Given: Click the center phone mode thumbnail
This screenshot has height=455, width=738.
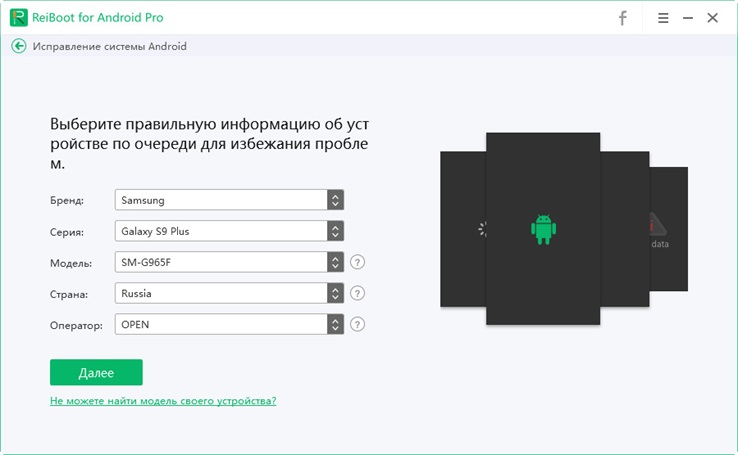Looking at the screenshot, I should [x=543, y=229].
